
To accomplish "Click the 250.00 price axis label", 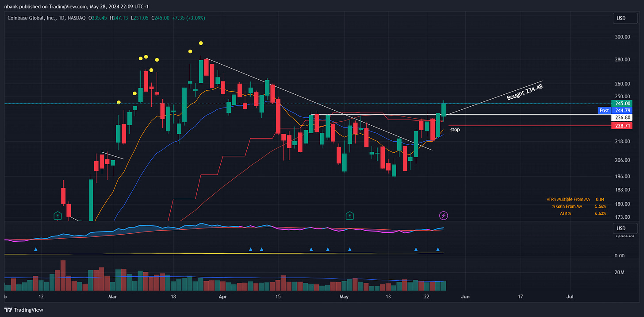I will [x=623, y=97].
